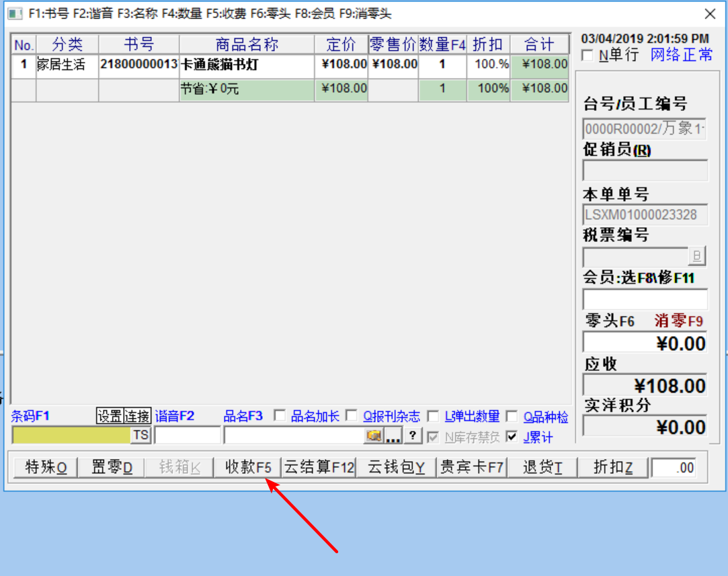Click the 商品名称 column header
Screen dimensions: 728x576
pyautogui.click(x=246, y=45)
